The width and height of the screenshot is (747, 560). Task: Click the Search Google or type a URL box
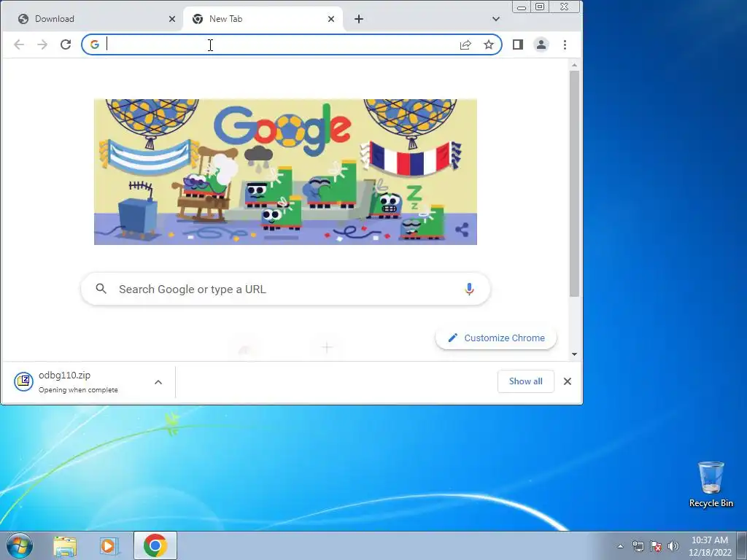[x=285, y=289]
